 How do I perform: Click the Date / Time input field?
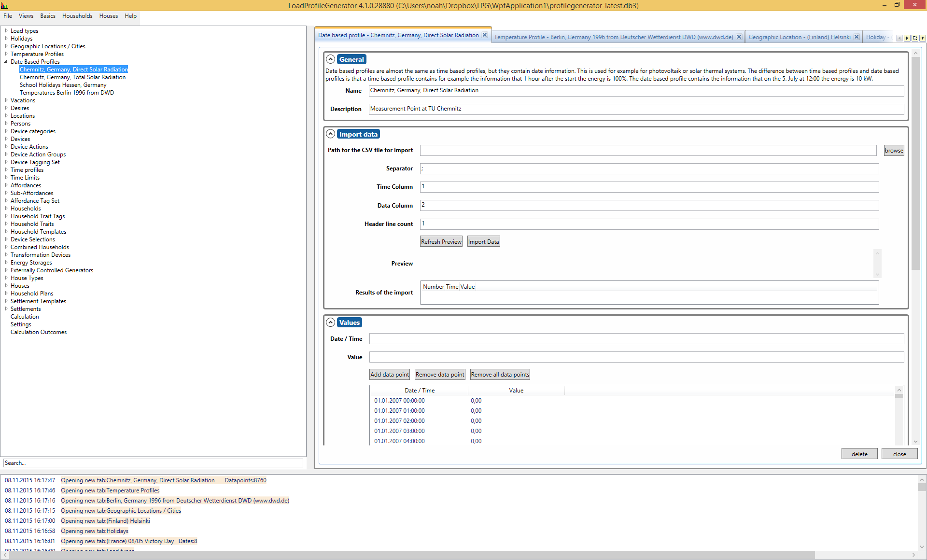point(636,339)
